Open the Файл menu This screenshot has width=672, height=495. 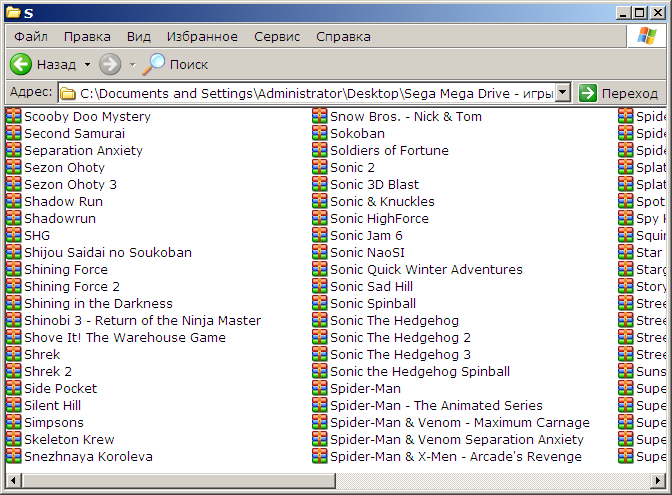[31, 37]
